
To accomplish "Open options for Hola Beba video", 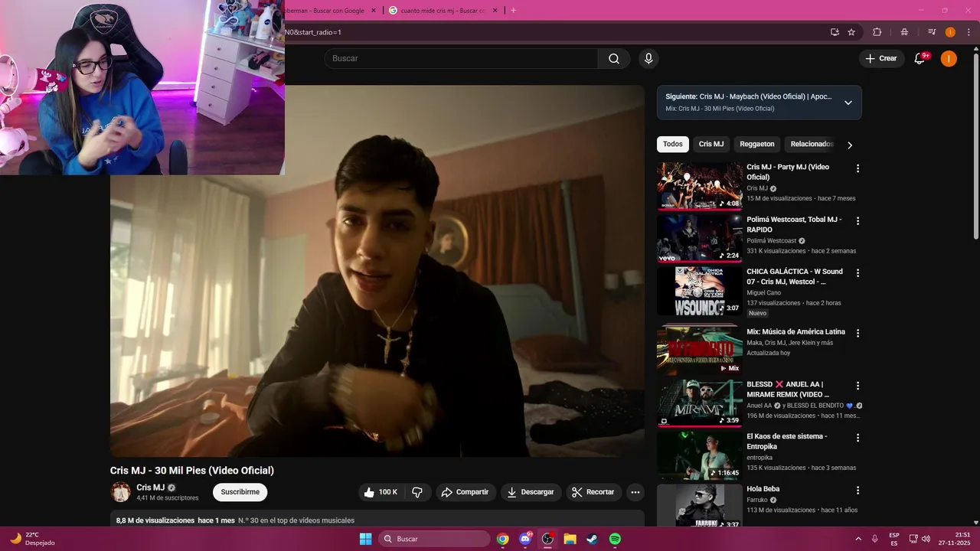I will click(857, 491).
